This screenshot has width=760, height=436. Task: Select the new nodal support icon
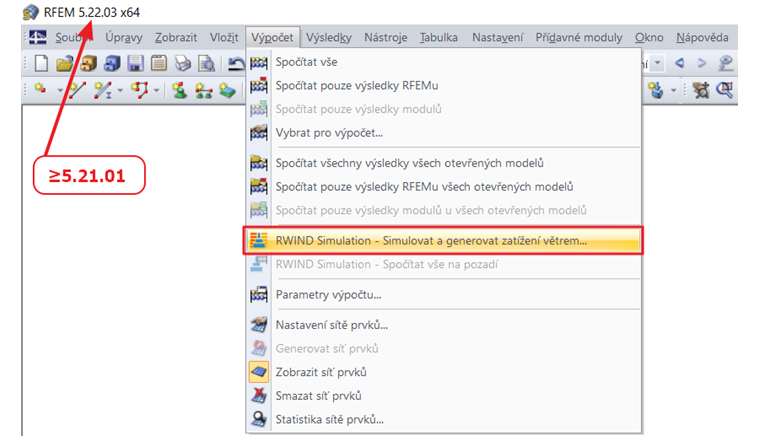point(180,90)
